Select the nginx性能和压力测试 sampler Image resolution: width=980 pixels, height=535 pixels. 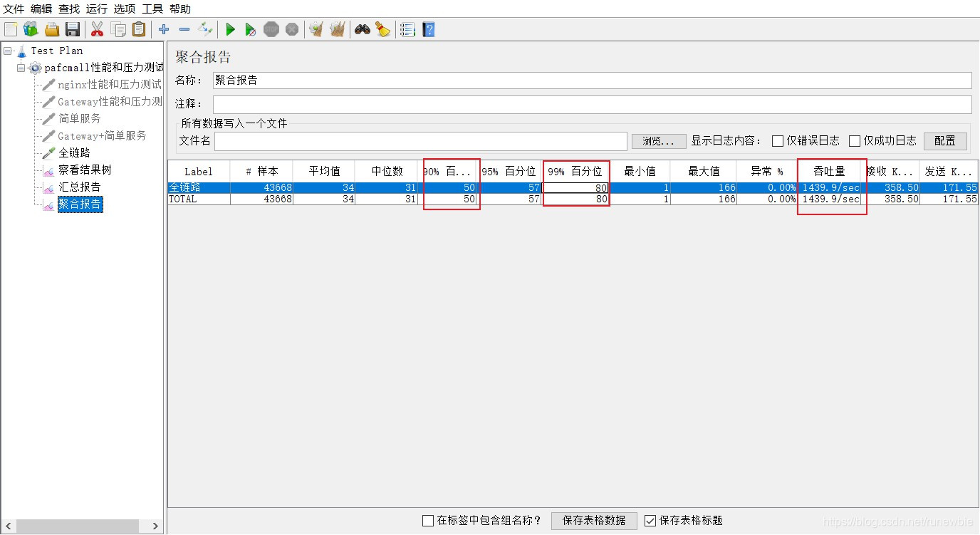point(110,85)
